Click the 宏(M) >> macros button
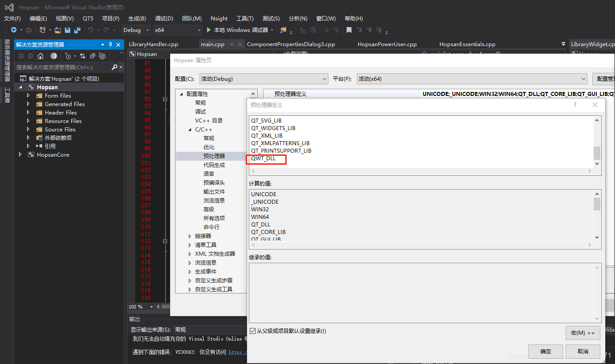The image size is (615, 364). pos(583,332)
